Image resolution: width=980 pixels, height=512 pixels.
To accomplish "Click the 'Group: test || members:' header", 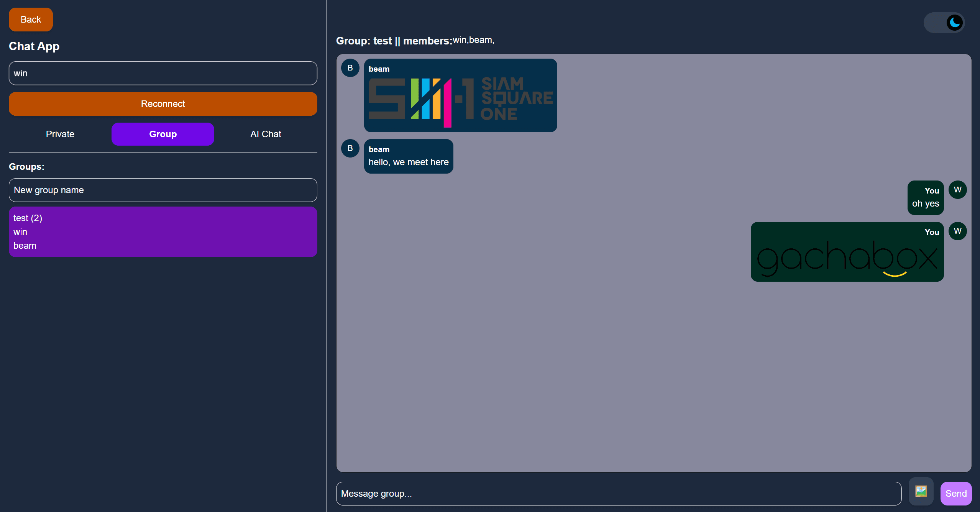I will 394,41.
